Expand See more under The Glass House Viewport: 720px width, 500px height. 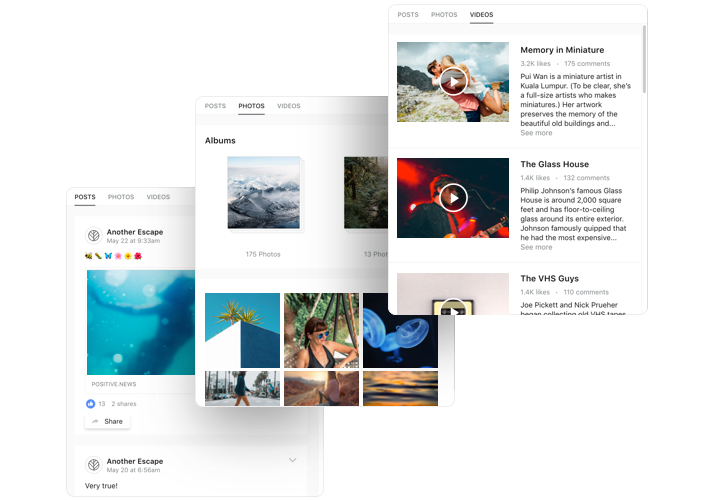point(536,247)
